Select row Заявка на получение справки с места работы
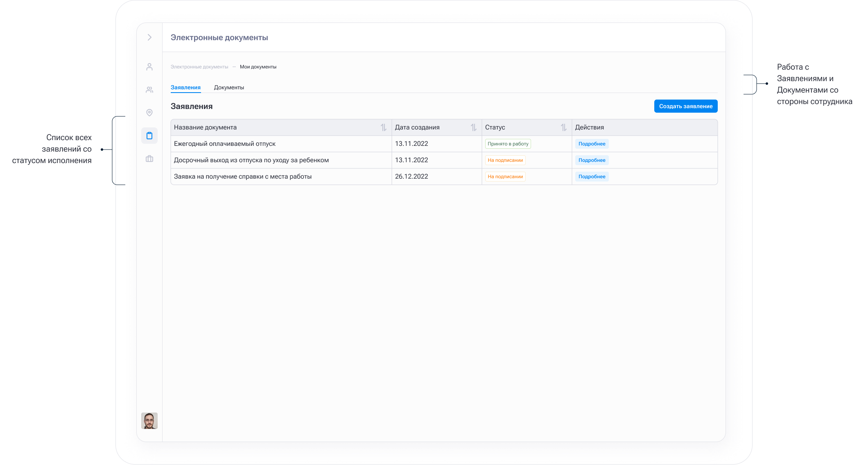The height and width of the screenshot is (465, 868). pos(243,177)
